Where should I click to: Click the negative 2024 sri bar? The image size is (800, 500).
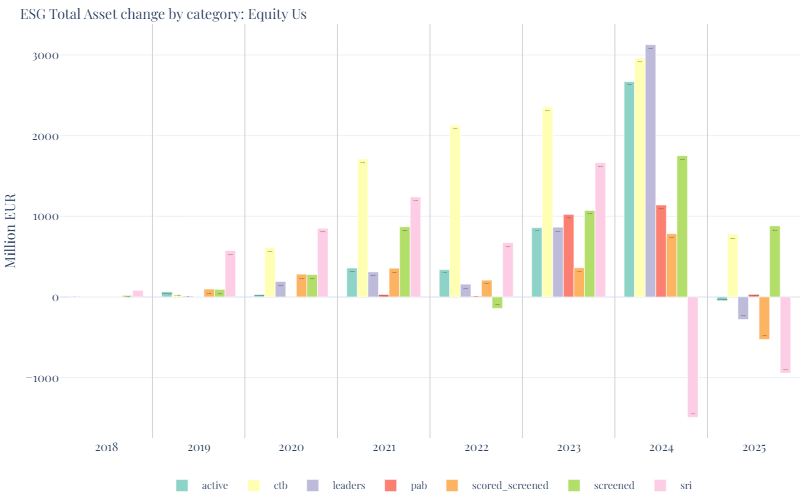tap(692, 356)
